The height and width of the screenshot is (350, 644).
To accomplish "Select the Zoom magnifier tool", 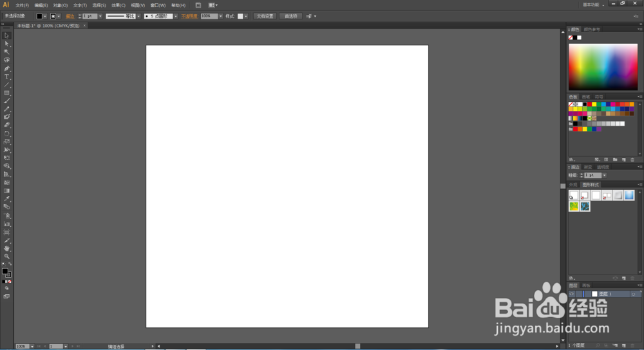I will point(6,257).
